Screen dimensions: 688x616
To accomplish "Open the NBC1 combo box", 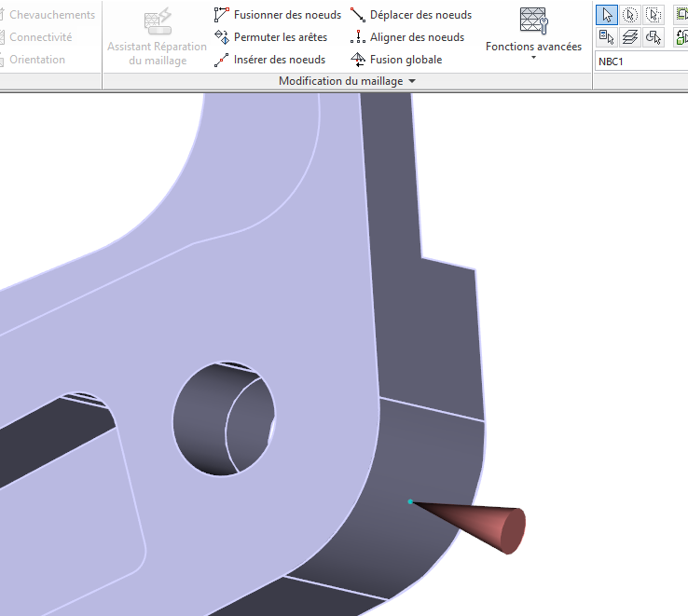I will pyautogui.click(x=641, y=62).
